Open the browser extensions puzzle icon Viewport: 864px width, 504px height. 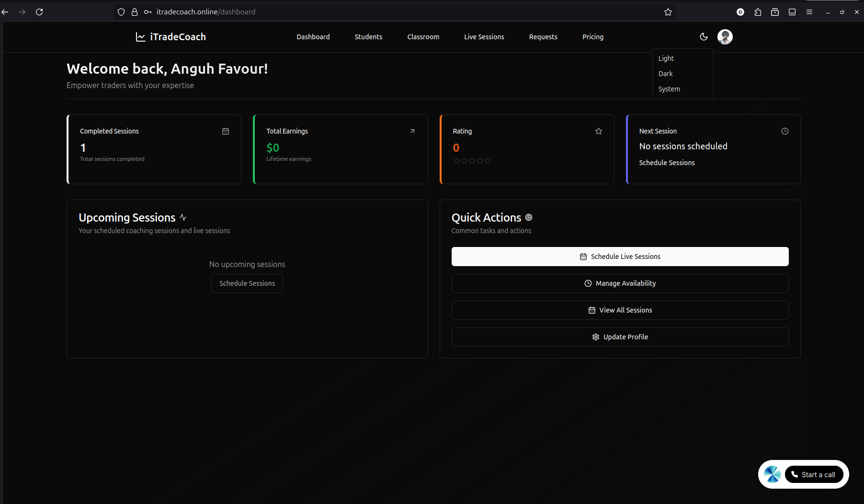758,12
